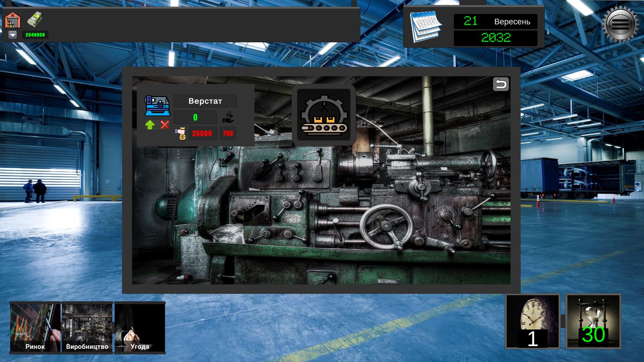Viewport: 644px width, 362px height.
Task: Open the Угода deal tab
Action: point(140,328)
